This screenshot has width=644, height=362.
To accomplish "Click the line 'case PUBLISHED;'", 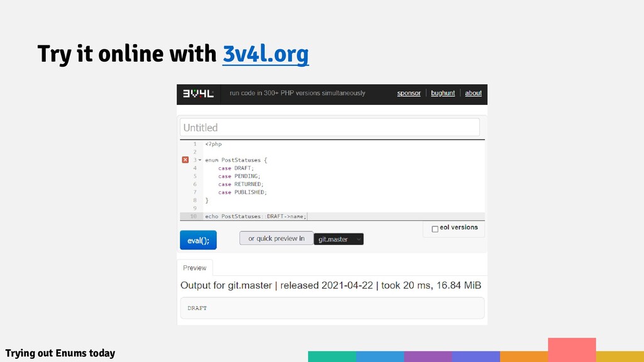I will [x=242, y=192].
